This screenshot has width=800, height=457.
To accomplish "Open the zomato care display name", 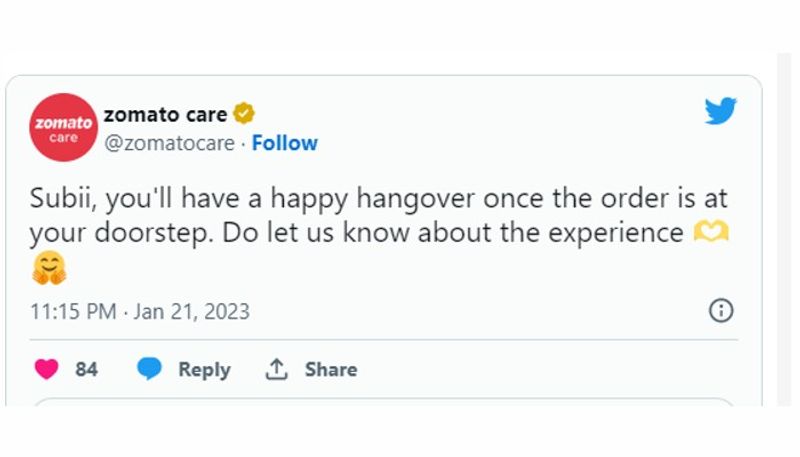I will 164,114.
